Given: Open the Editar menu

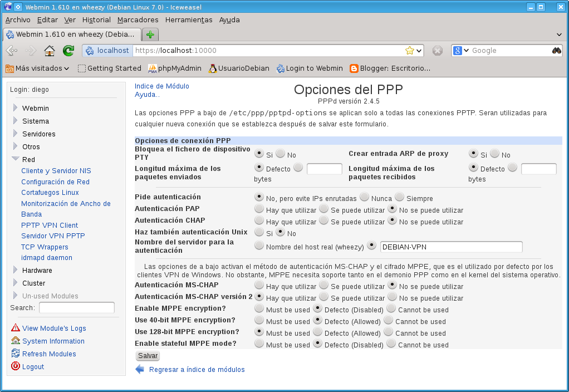Looking at the screenshot, I should tap(47, 20).
